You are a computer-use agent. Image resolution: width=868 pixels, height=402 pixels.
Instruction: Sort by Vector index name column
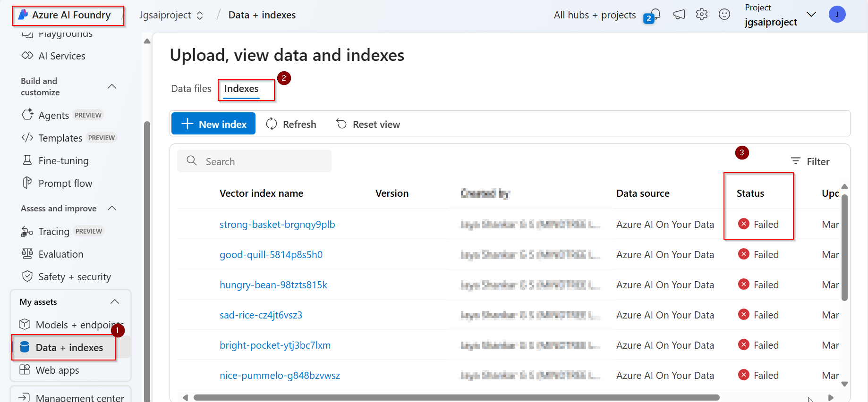click(261, 193)
